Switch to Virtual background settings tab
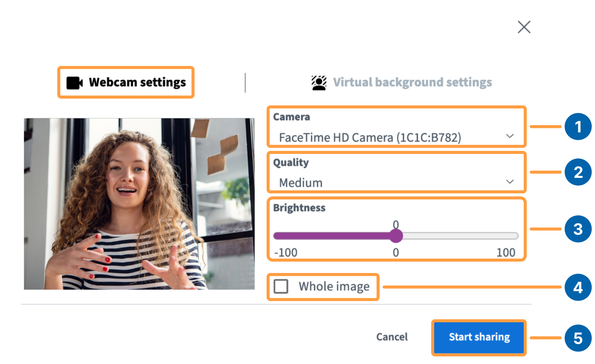The width and height of the screenshot is (595, 364). click(402, 82)
